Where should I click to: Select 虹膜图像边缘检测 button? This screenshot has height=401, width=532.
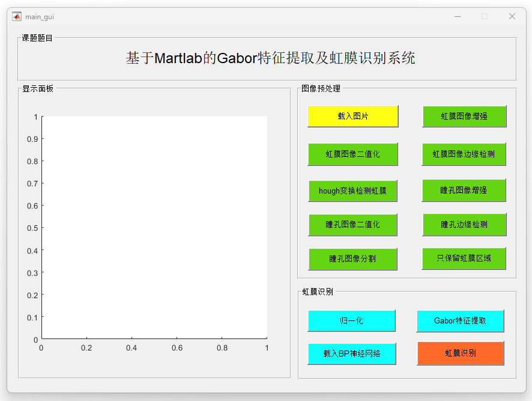click(464, 154)
